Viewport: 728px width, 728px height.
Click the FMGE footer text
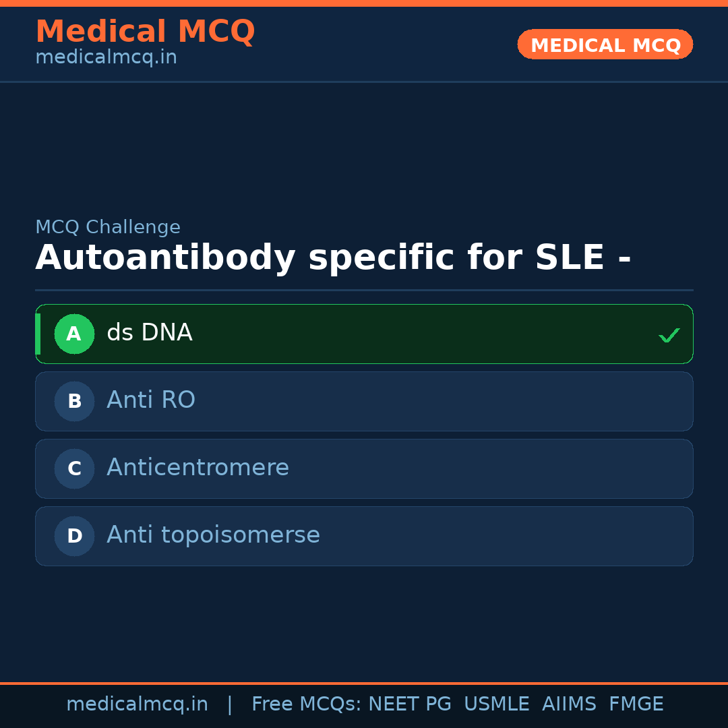click(x=636, y=704)
